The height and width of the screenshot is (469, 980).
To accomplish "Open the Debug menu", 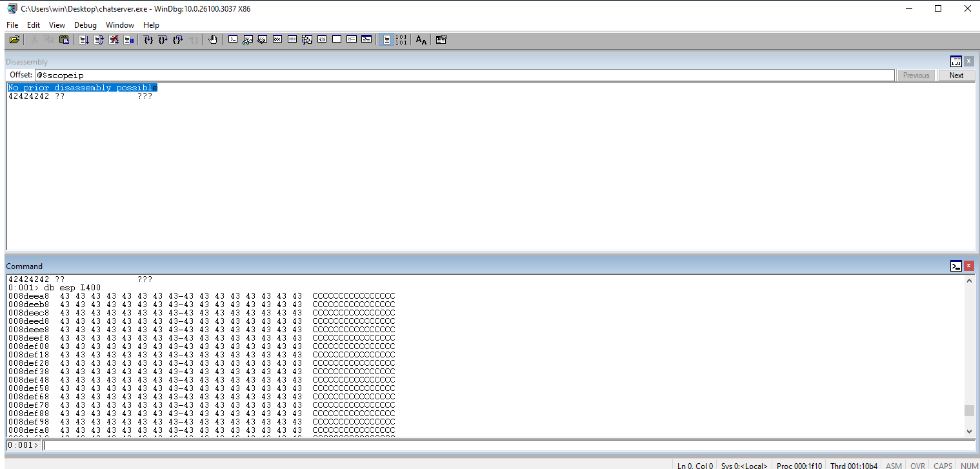I will point(85,25).
